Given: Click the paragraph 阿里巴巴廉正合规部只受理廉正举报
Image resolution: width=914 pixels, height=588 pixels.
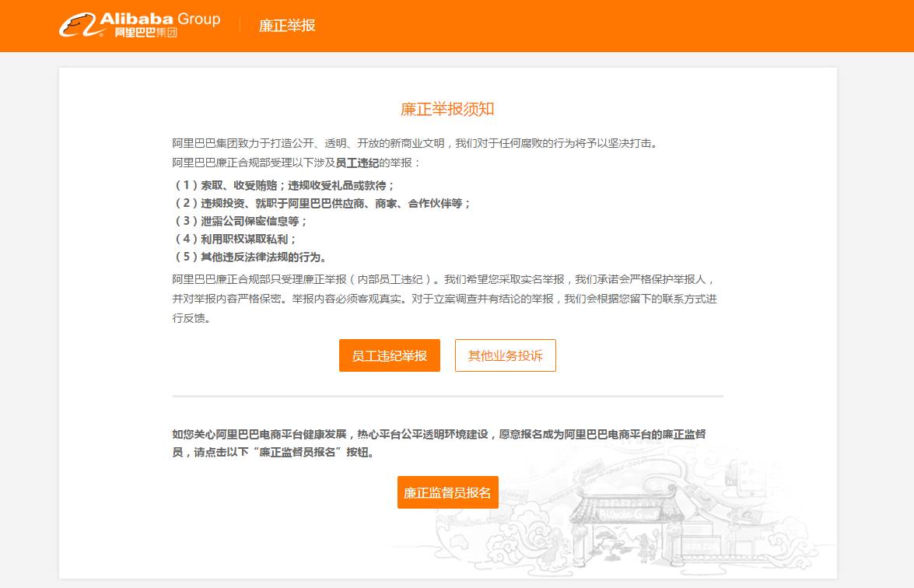Looking at the screenshot, I should click(x=445, y=299).
